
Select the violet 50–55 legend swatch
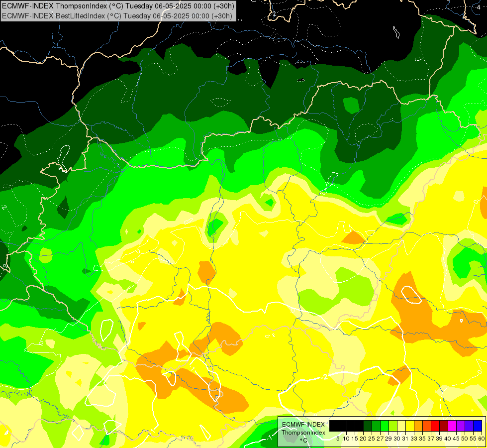click(x=469, y=426)
